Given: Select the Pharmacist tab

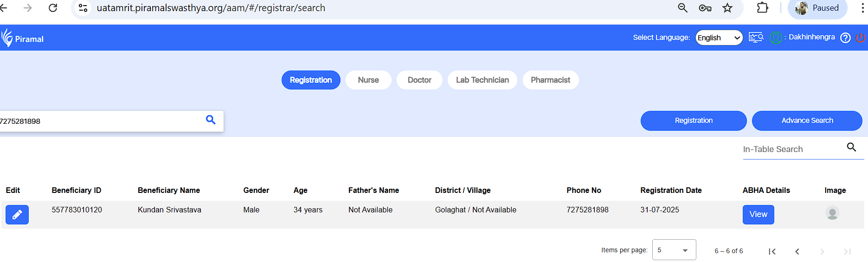Looking at the screenshot, I should pos(550,80).
